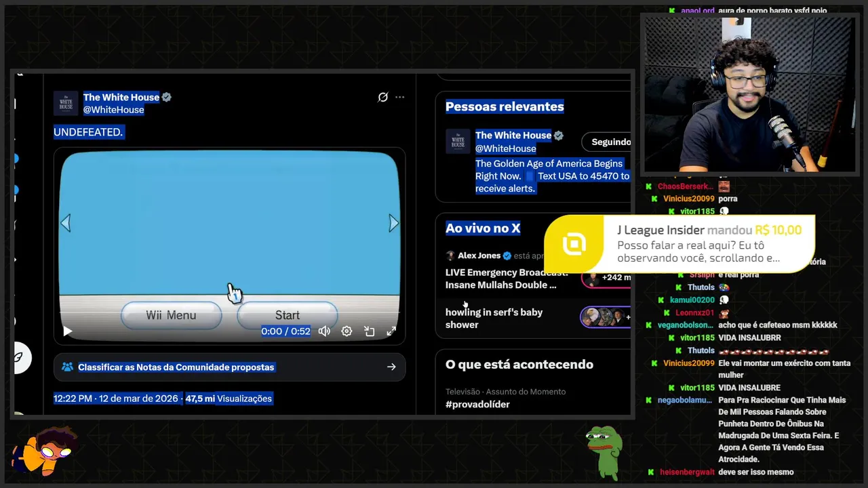Click the 'Start' button in the video

pos(287,315)
